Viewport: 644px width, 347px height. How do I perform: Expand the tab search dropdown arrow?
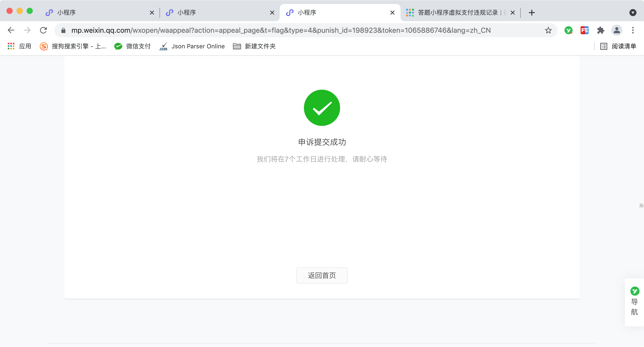[x=633, y=13]
